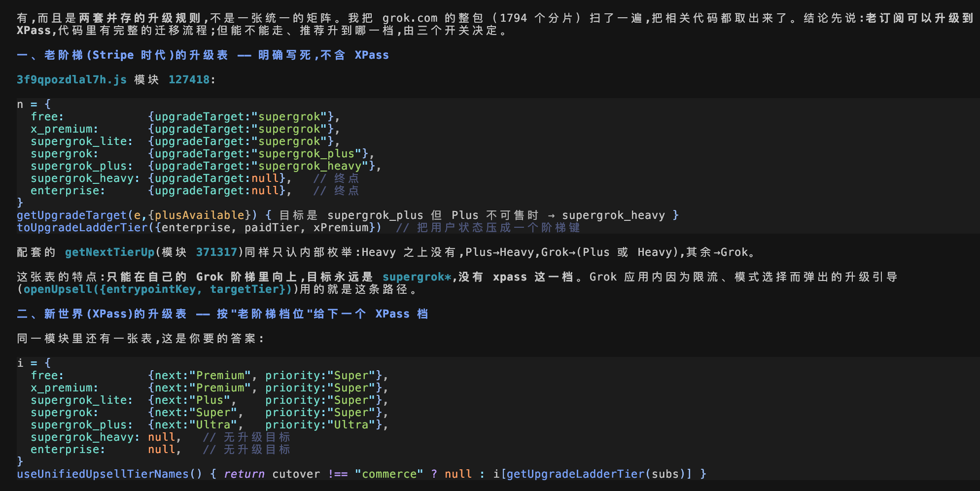This screenshot has width=980, height=491.
Task: Click the line 'n = {'
Action: click(34, 105)
